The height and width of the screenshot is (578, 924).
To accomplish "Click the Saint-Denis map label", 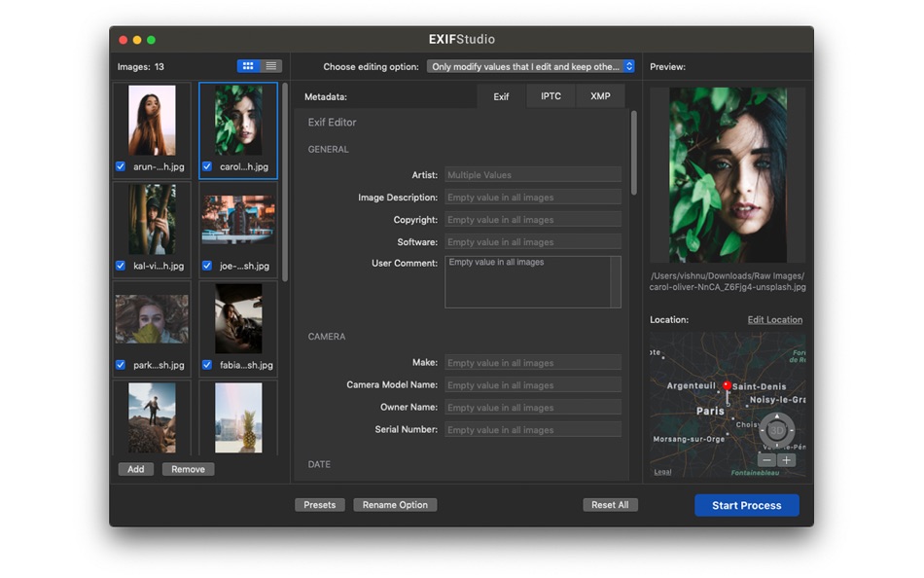I will [x=759, y=386].
